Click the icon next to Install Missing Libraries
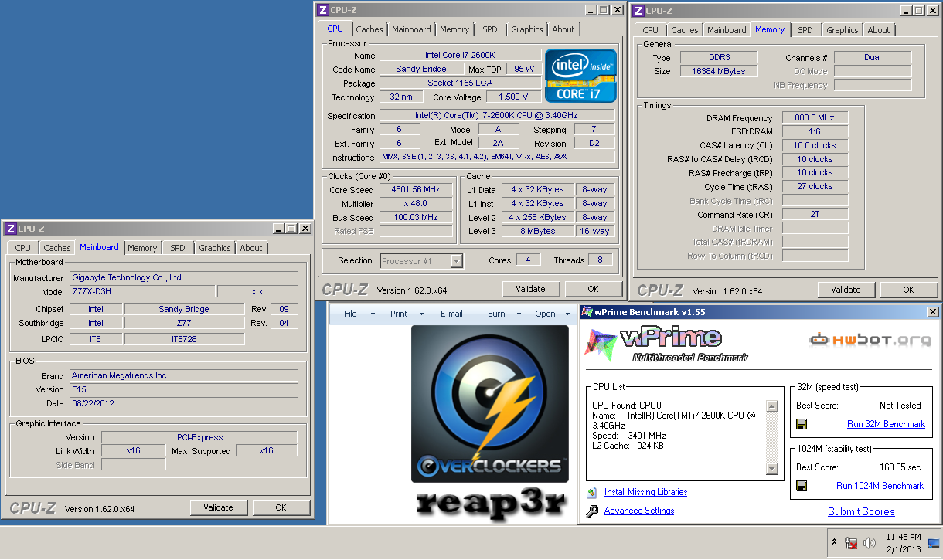The height and width of the screenshot is (560, 943). pyautogui.click(x=592, y=492)
